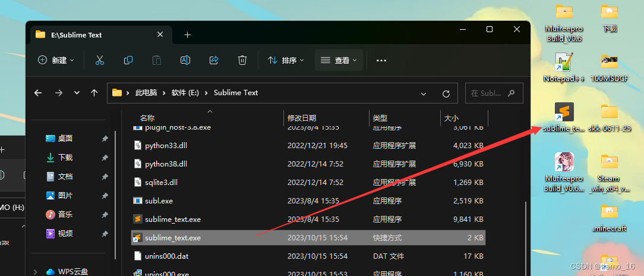
Task: Select sqlite3.dll file
Action: [x=308, y=183]
